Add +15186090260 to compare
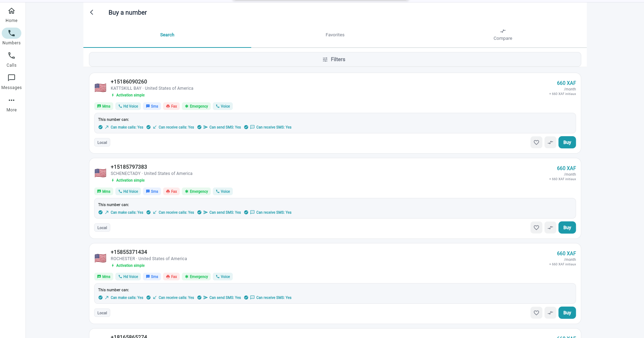Viewport: 644px width, 338px height. point(550,142)
